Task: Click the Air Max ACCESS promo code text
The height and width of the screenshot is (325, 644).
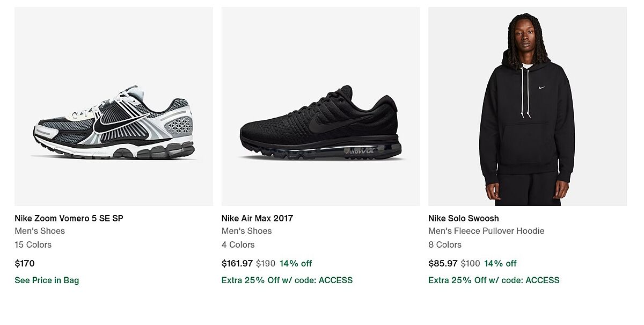Action: pyautogui.click(x=287, y=280)
